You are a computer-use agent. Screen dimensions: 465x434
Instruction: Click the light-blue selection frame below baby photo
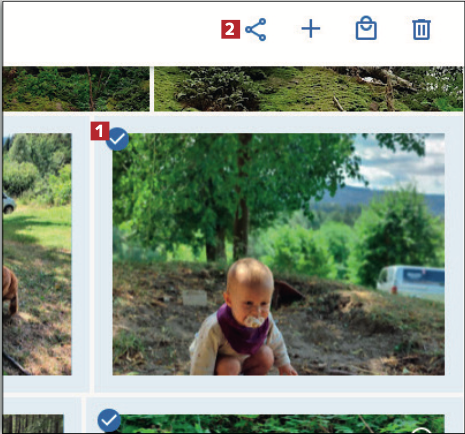[278, 383]
